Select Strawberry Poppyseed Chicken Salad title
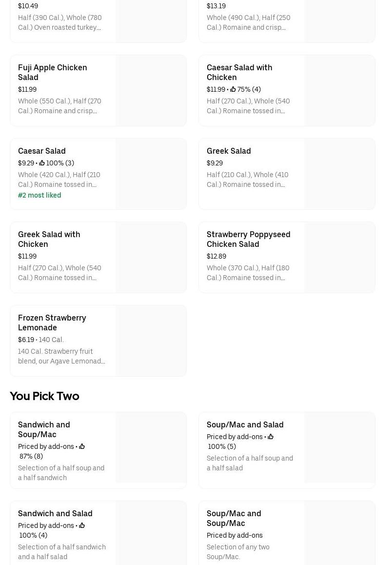This screenshot has width=392, height=565. tap(248, 239)
